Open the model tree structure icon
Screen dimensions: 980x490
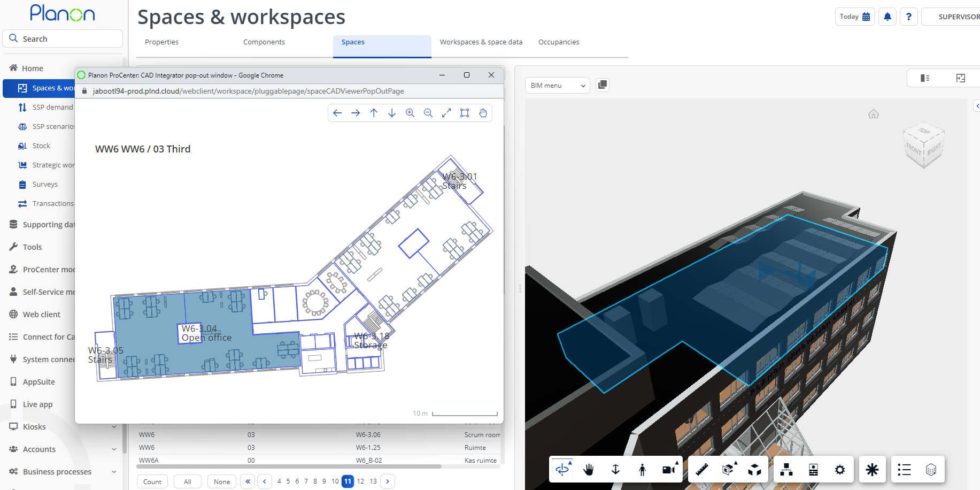786,469
